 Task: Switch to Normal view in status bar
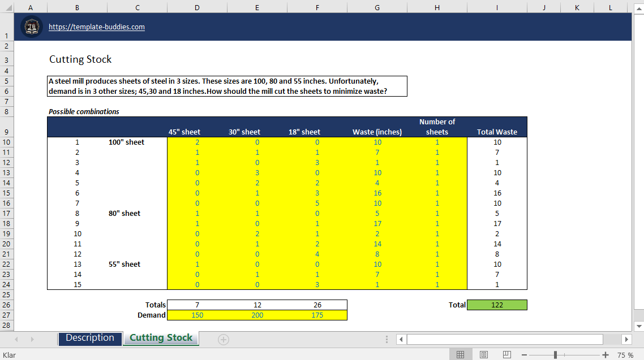pyautogui.click(x=460, y=355)
